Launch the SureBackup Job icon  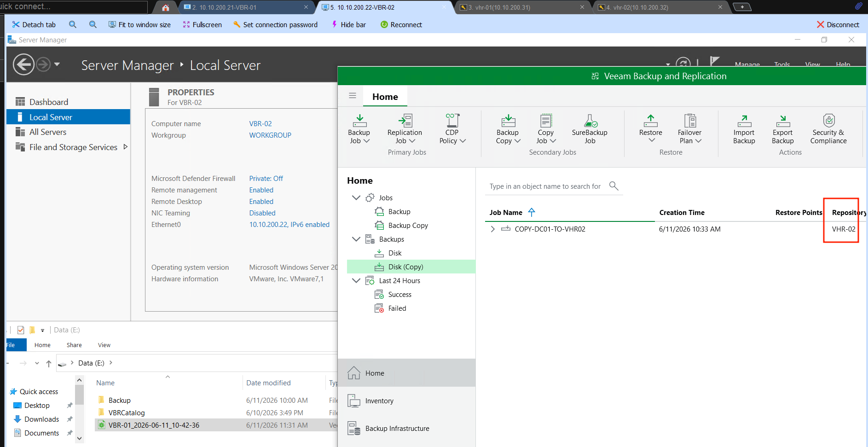pyautogui.click(x=590, y=121)
